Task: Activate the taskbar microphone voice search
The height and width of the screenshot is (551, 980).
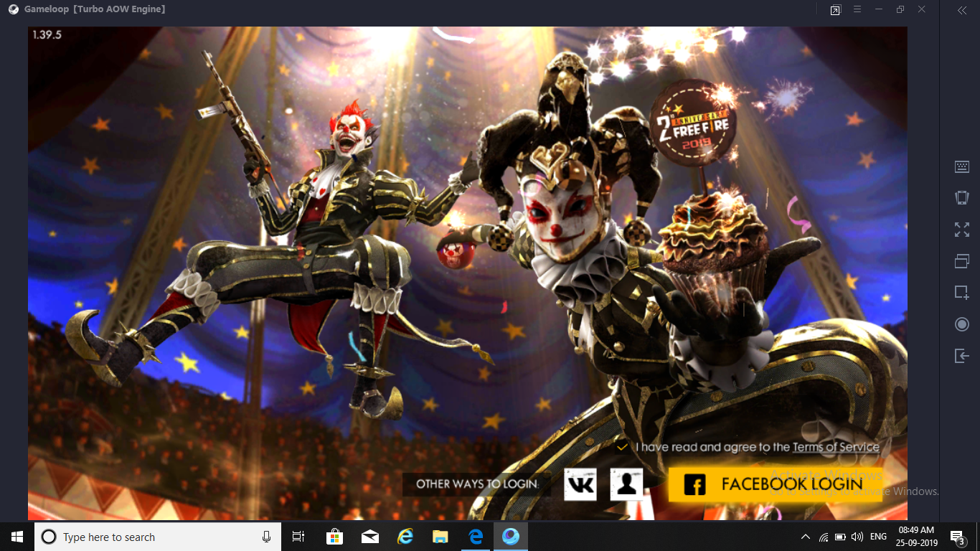Action: click(x=266, y=537)
